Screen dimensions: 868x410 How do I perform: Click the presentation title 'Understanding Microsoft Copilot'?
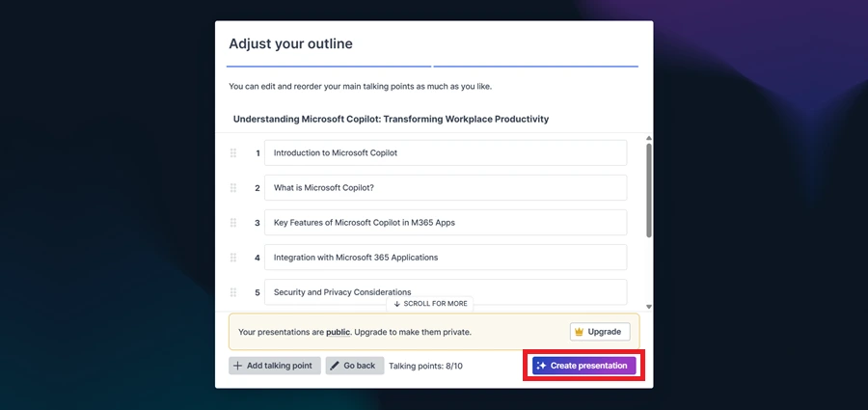(391, 119)
